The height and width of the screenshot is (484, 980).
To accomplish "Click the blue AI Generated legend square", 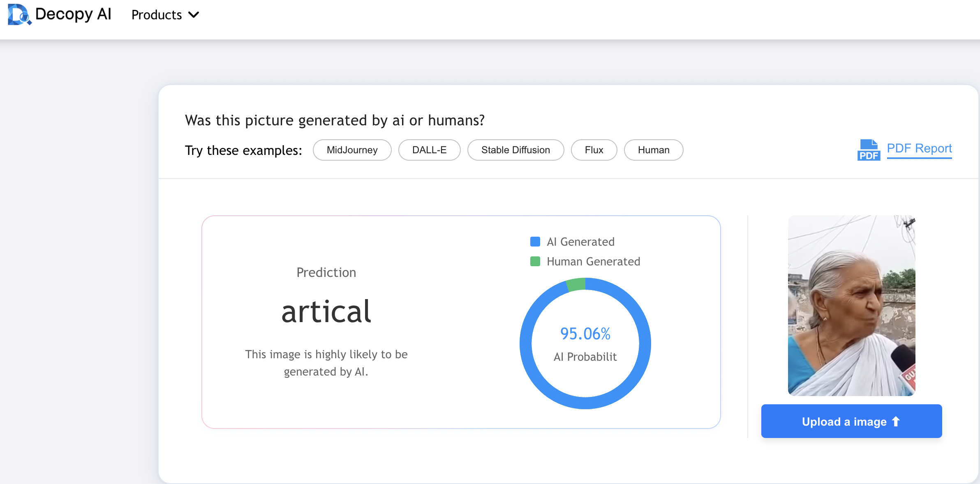I will point(535,242).
